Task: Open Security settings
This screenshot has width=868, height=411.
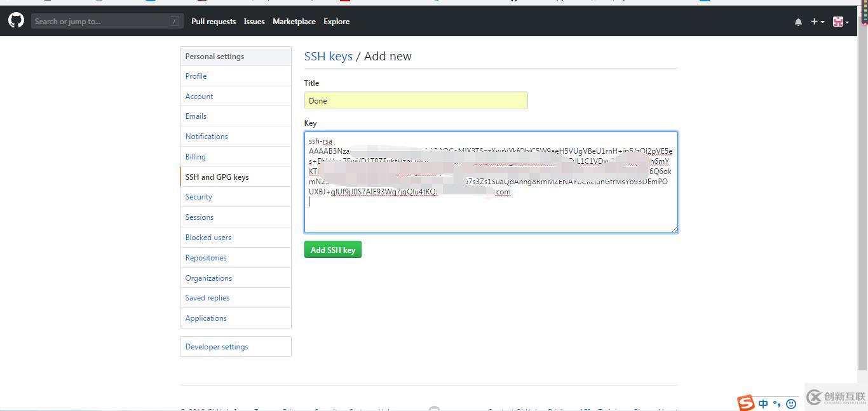Action: 236,197
